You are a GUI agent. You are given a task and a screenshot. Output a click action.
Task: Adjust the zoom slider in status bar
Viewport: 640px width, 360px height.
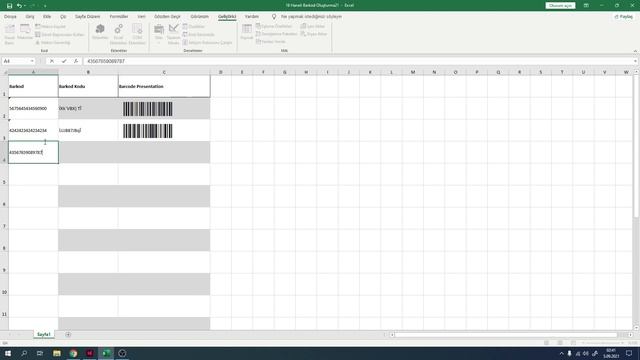click(602, 343)
